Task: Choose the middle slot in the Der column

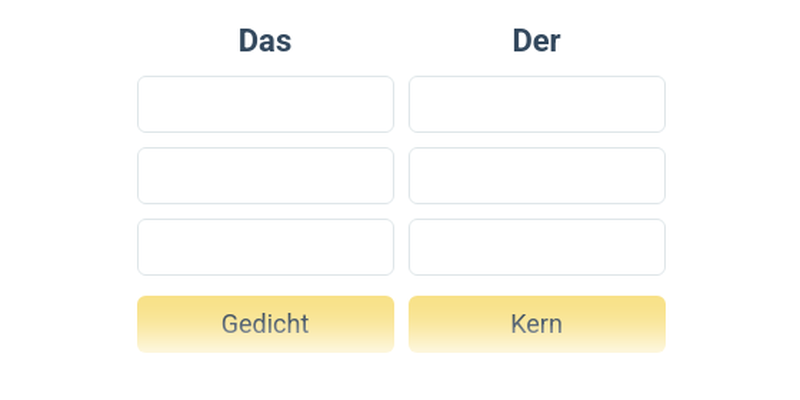Action: tap(536, 175)
